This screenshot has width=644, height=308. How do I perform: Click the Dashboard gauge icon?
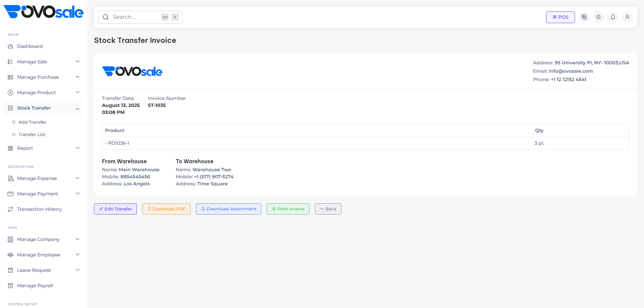click(x=10, y=47)
